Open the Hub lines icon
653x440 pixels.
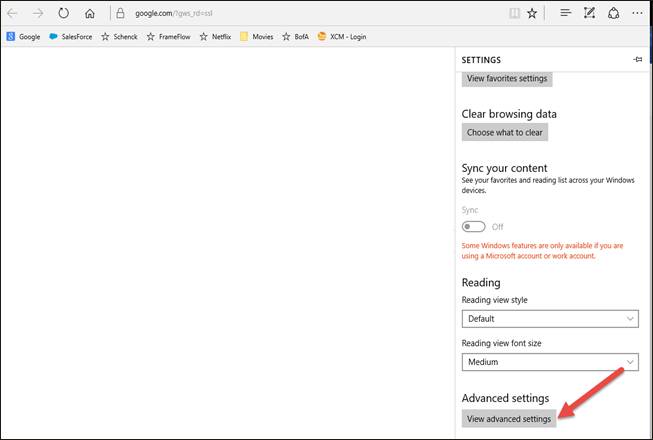pyautogui.click(x=565, y=13)
